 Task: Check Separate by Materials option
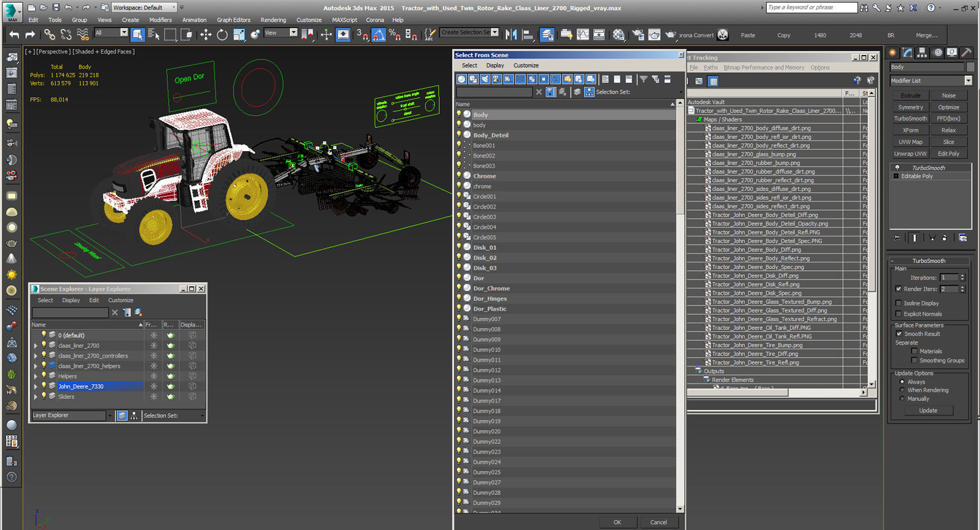914,351
